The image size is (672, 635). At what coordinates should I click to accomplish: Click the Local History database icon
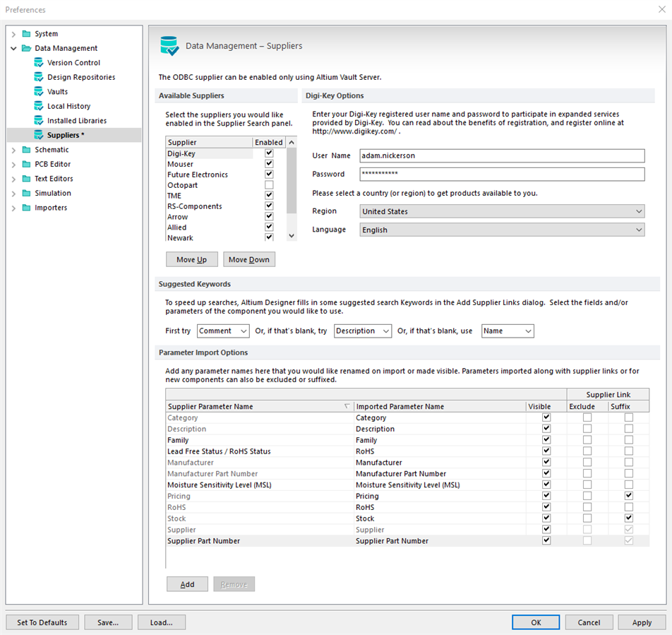(39, 106)
